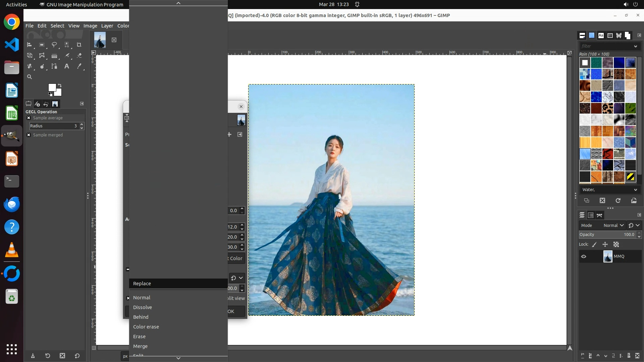Viewport: 644px width, 362px height.
Task: Select the Eraser tool
Action: 79,55
